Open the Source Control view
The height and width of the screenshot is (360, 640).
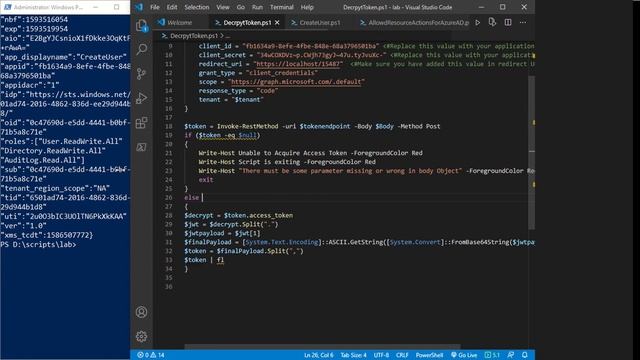tap(142, 74)
